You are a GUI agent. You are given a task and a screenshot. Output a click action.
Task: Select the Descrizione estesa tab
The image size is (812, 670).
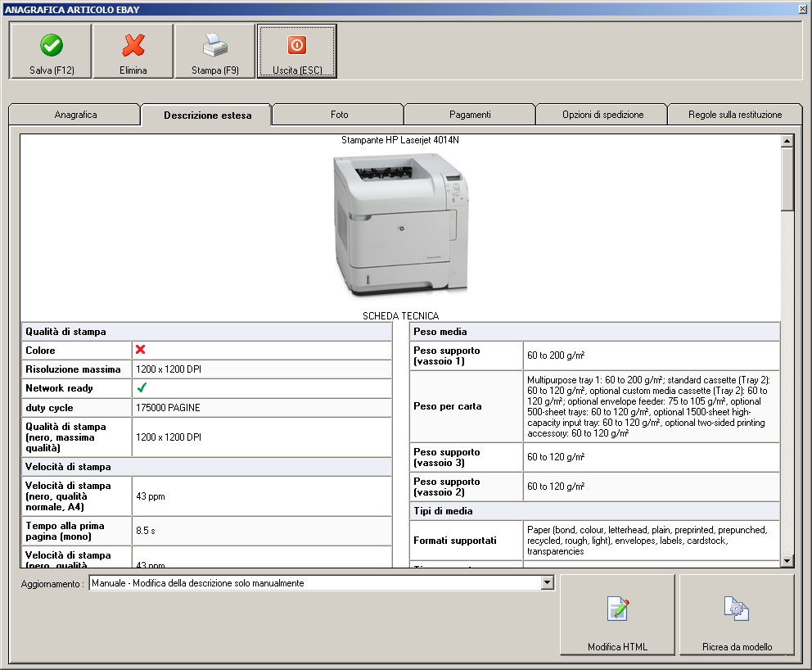click(207, 115)
